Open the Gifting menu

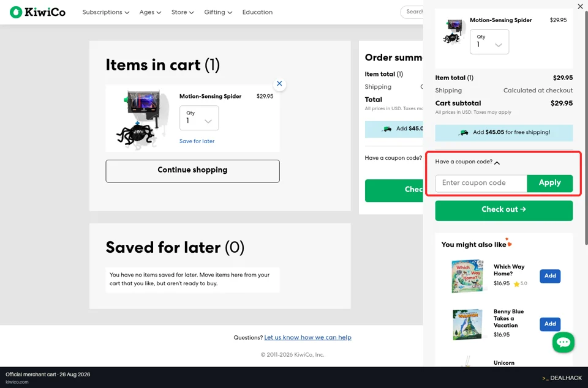click(218, 12)
